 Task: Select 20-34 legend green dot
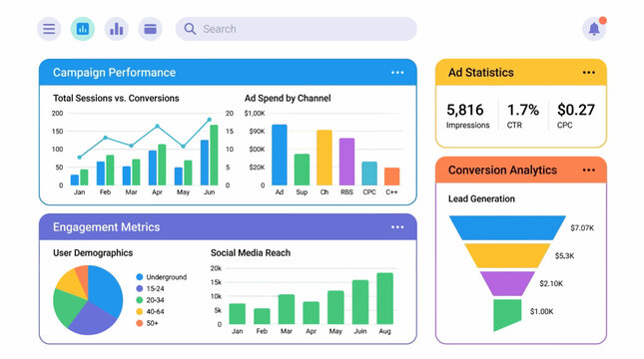pos(139,300)
